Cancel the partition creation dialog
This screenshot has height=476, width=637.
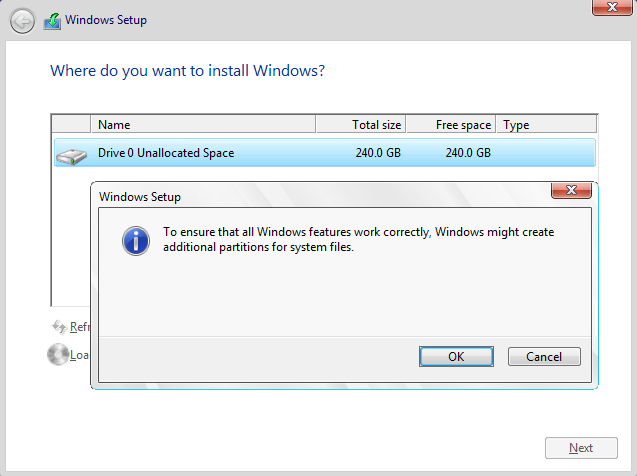(x=544, y=357)
